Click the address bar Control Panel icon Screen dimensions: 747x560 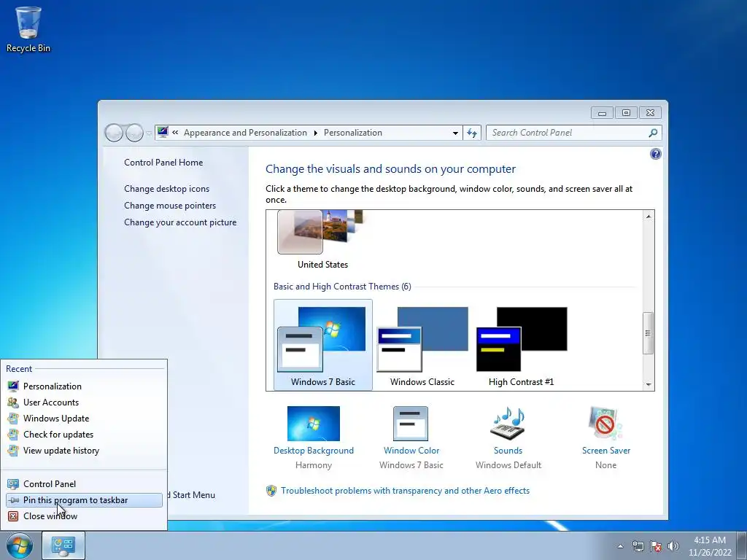[163, 132]
